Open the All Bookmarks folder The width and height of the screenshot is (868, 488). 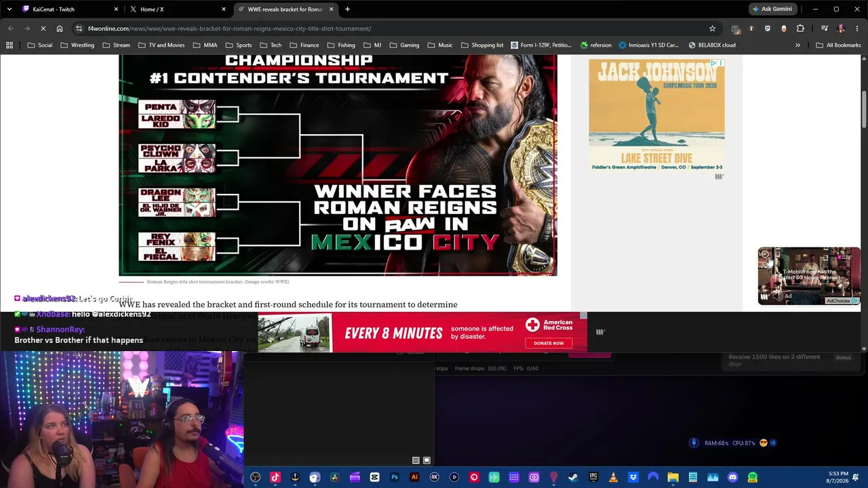(x=838, y=45)
